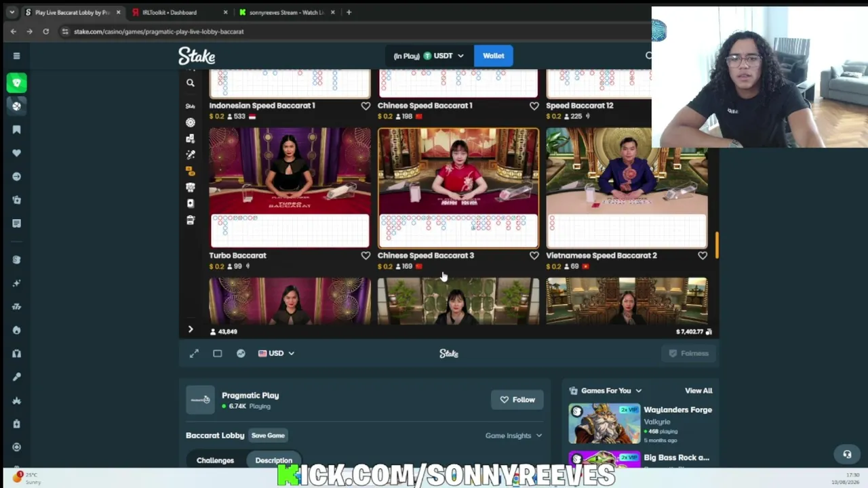Open Favourites heart icon in left sidebar
Viewport: 868px width, 488px height.
coord(17,153)
